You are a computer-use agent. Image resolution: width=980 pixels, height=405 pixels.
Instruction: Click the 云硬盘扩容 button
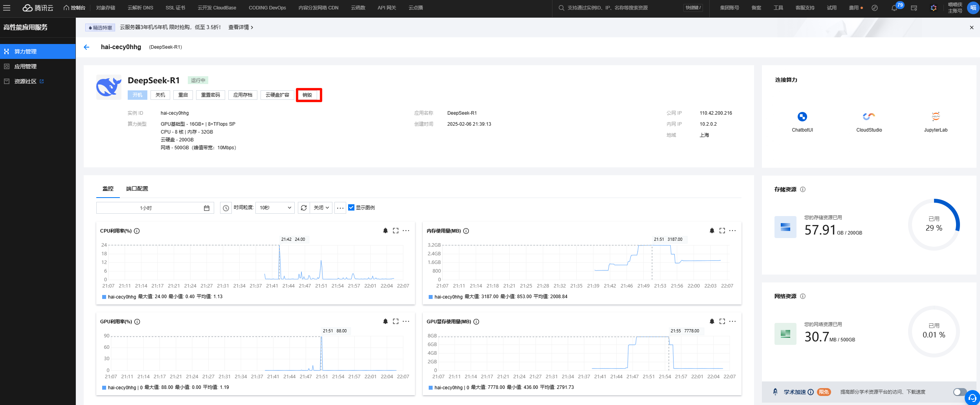[277, 95]
